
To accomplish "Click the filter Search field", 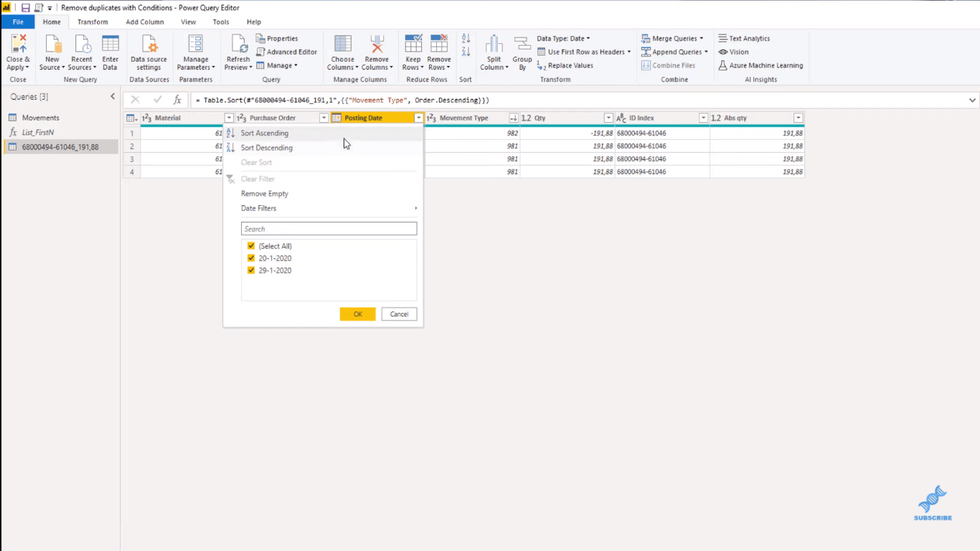I will pos(329,229).
